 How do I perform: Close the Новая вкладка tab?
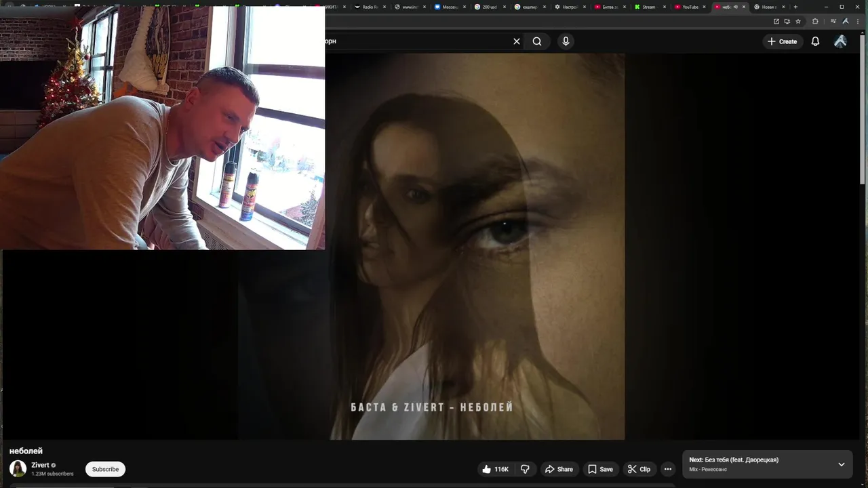[x=784, y=7]
